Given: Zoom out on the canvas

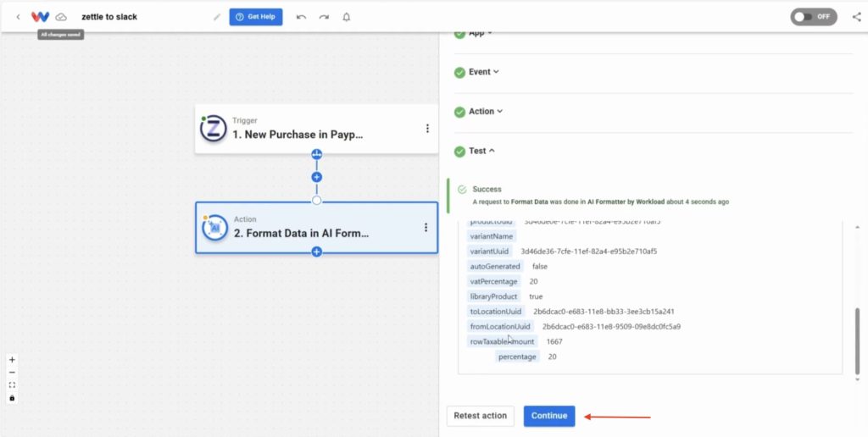Looking at the screenshot, I should click(12, 373).
